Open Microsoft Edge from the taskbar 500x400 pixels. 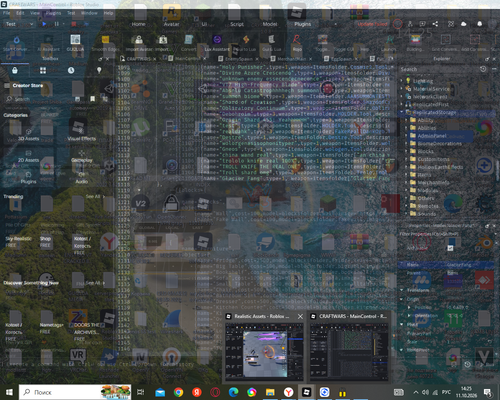[x=233, y=392]
